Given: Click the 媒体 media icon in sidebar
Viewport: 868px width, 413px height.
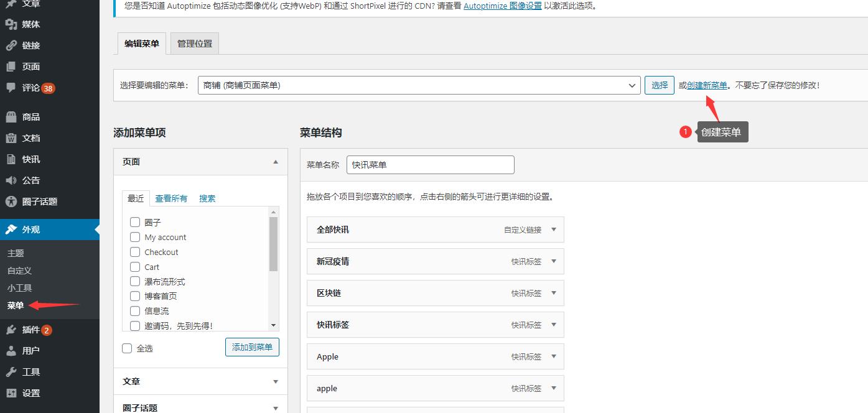Looking at the screenshot, I should click(11, 24).
